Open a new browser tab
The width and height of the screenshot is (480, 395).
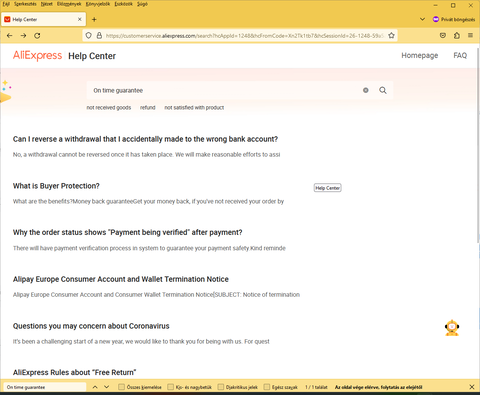(x=94, y=19)
